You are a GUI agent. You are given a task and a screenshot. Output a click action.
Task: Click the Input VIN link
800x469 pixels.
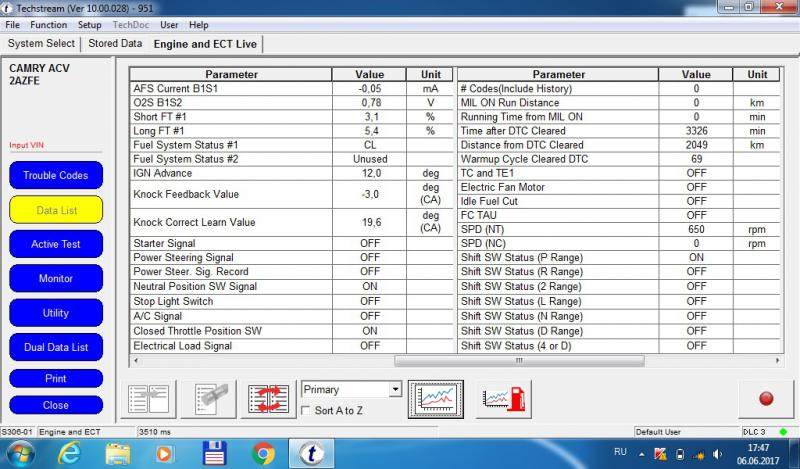[26, 145]
